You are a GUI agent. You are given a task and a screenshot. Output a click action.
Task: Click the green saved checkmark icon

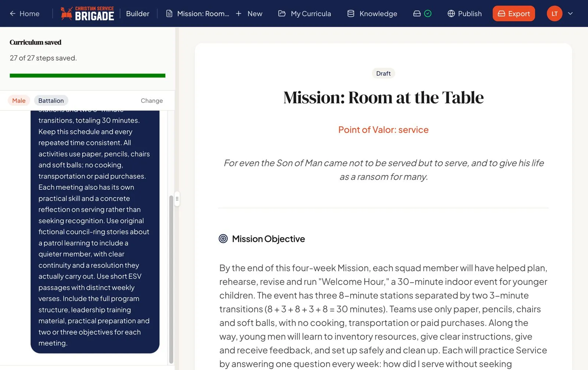click(x=428, y=14)
